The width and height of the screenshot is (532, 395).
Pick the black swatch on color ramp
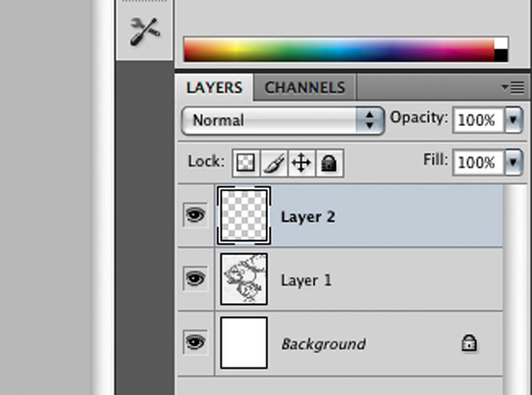click(x=501, y=55)
